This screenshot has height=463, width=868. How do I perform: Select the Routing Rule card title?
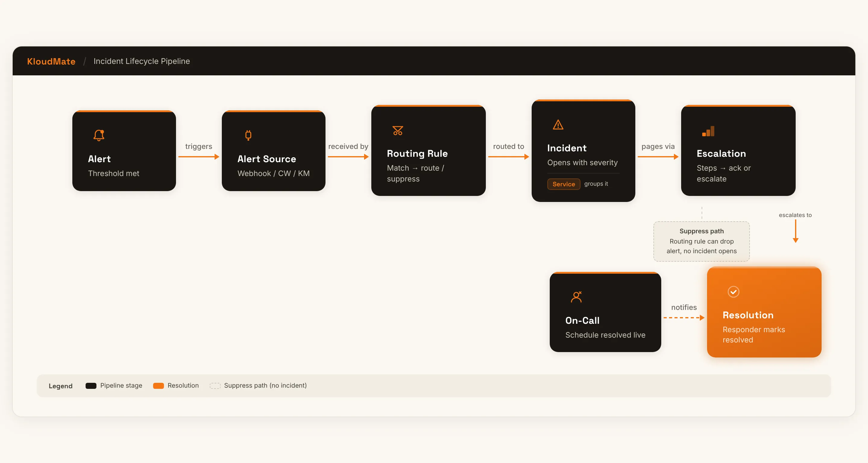pyautogui.click(x=417, y=154)
